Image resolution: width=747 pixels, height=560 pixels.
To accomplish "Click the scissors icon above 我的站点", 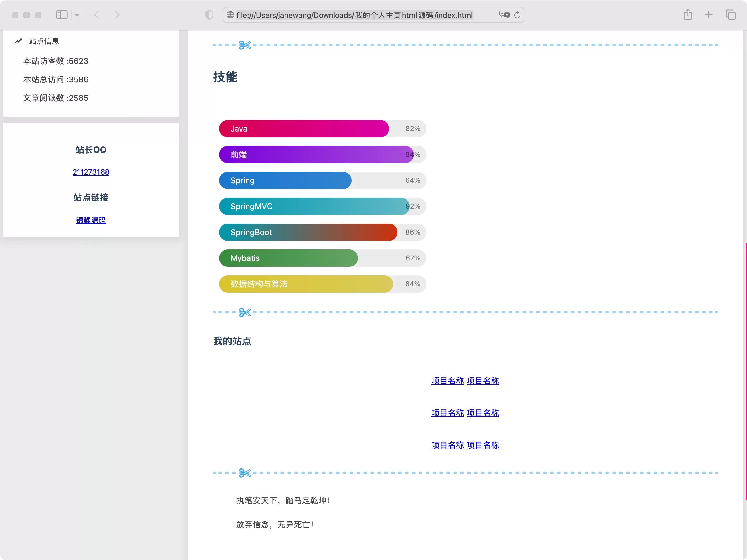I will point(245,313).
